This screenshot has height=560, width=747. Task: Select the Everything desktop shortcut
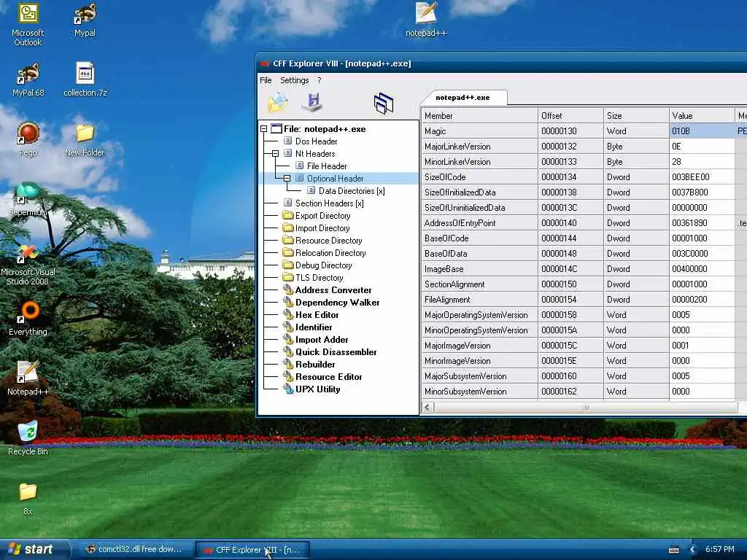pyautogui.click(x=28, y=319)
